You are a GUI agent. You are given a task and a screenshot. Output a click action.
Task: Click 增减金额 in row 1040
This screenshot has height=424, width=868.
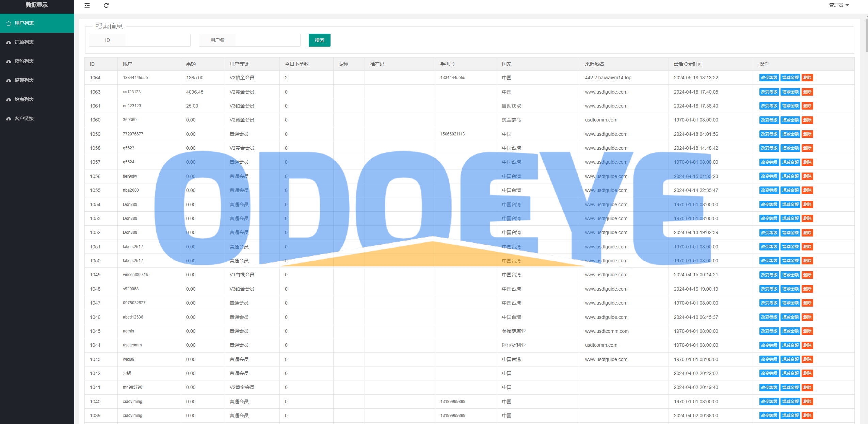pos(790,402)
